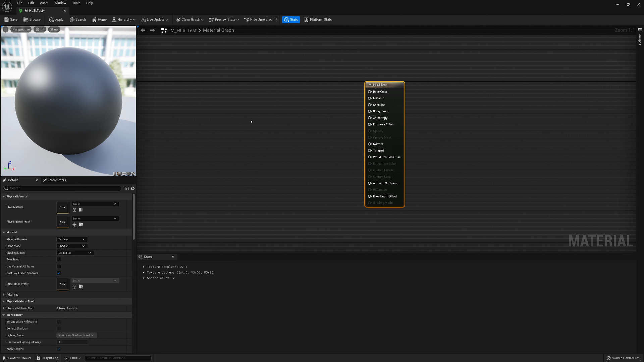
Task: Click the Browse content icon
Action: [x=32, y=19]
